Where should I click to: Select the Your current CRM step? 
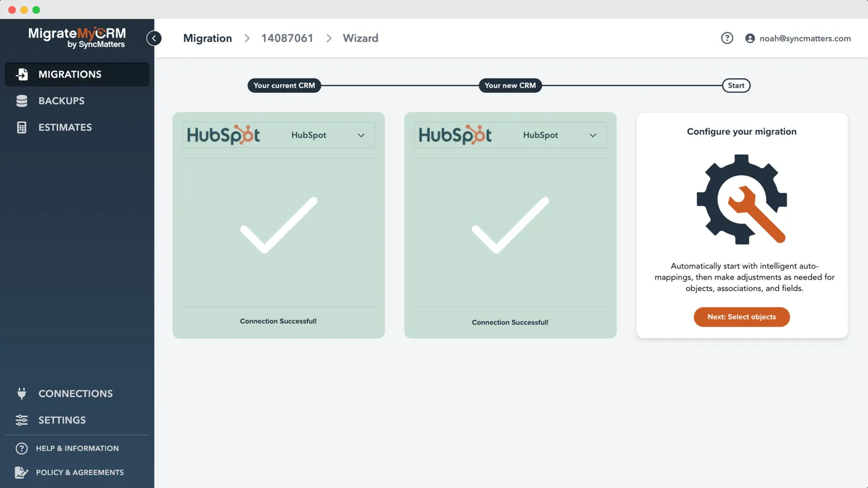tap(285, 86)
